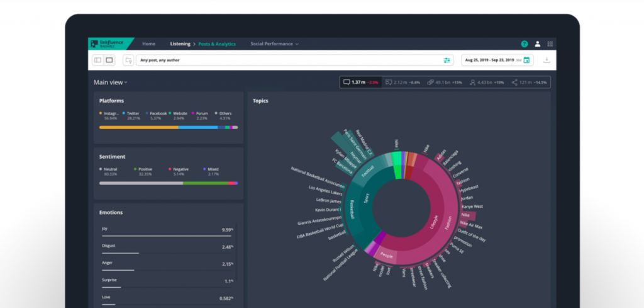Open the filter sliders icon in search bar

447,60
